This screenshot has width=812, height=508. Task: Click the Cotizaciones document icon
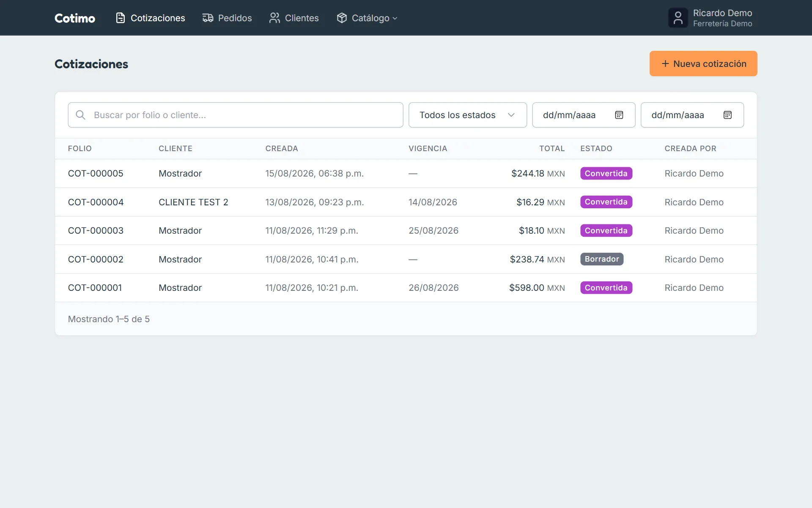tap(121, 18)
